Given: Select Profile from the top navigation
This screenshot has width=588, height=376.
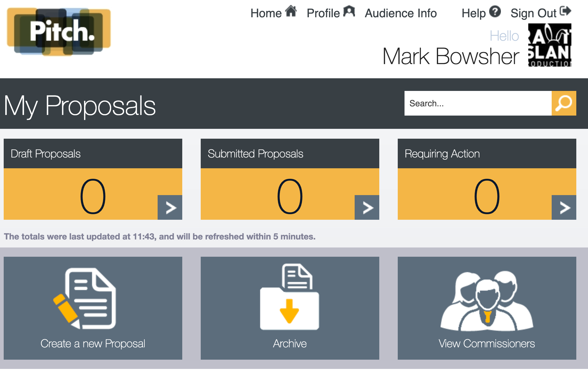Looking at the screenshot, I should (323, 13).
